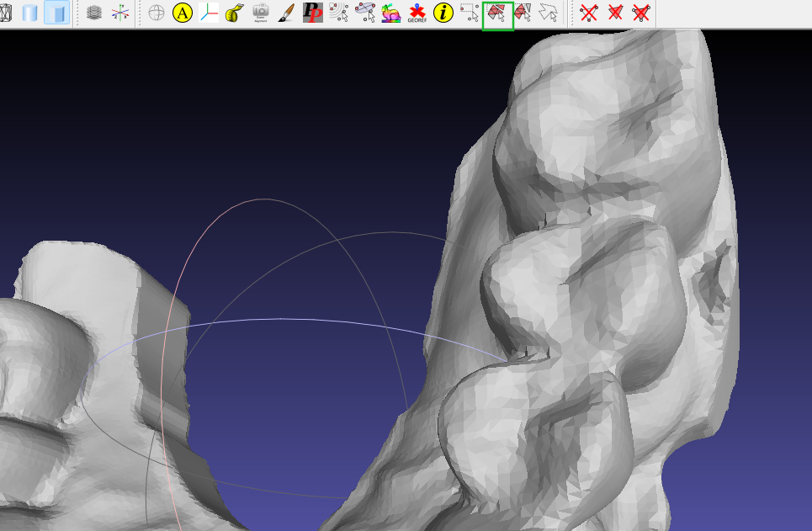Click the trackball globe icon

[156, 13]
